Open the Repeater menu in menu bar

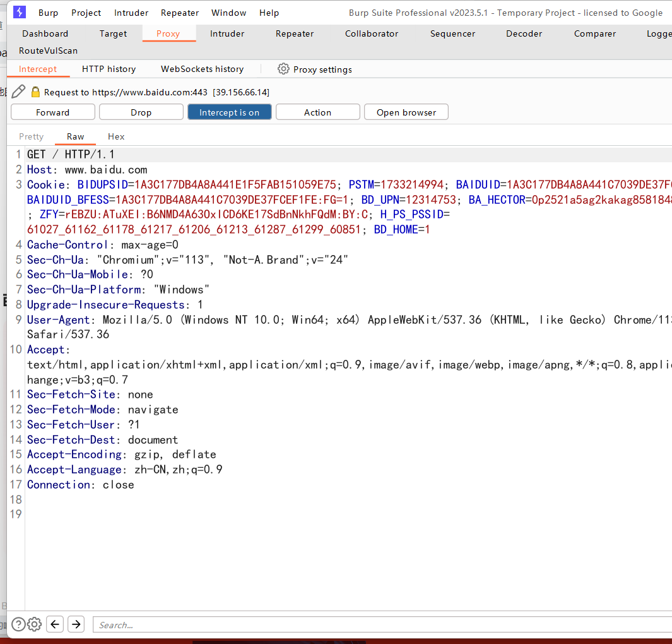click(x=180, y=13)
